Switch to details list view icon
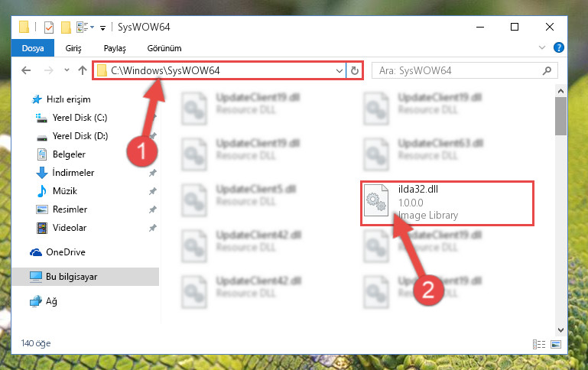 coord(539,344)
